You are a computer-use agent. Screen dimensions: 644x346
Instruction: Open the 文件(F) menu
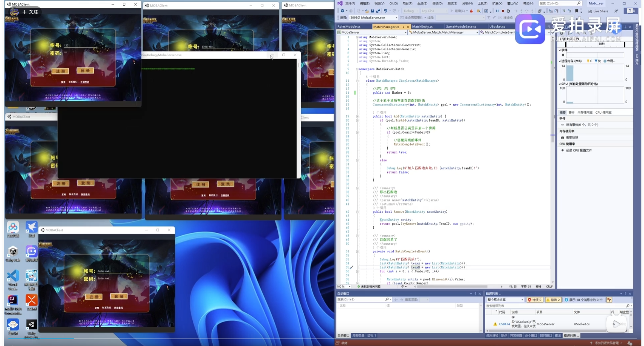(350, 3)
